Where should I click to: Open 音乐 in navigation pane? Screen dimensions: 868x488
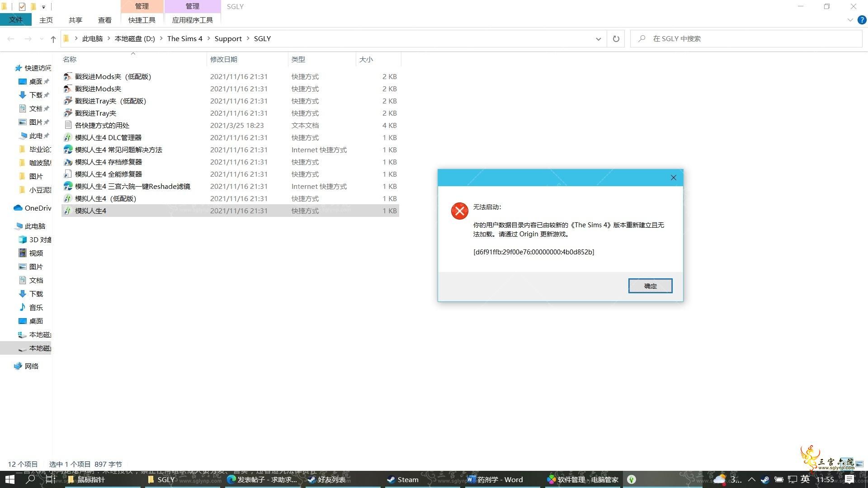pyautogui.click(x=31, y=307)
